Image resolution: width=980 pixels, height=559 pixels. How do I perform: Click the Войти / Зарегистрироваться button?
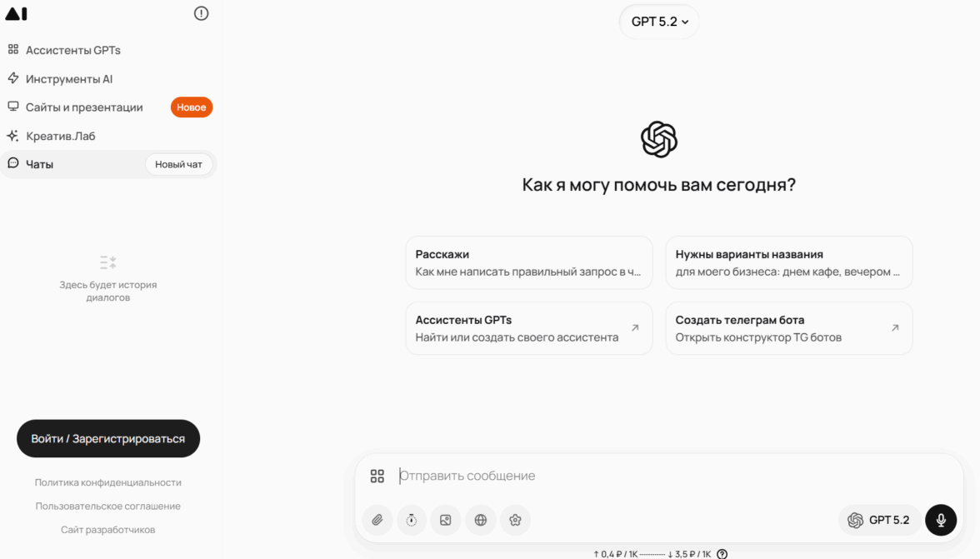[108, 438]
